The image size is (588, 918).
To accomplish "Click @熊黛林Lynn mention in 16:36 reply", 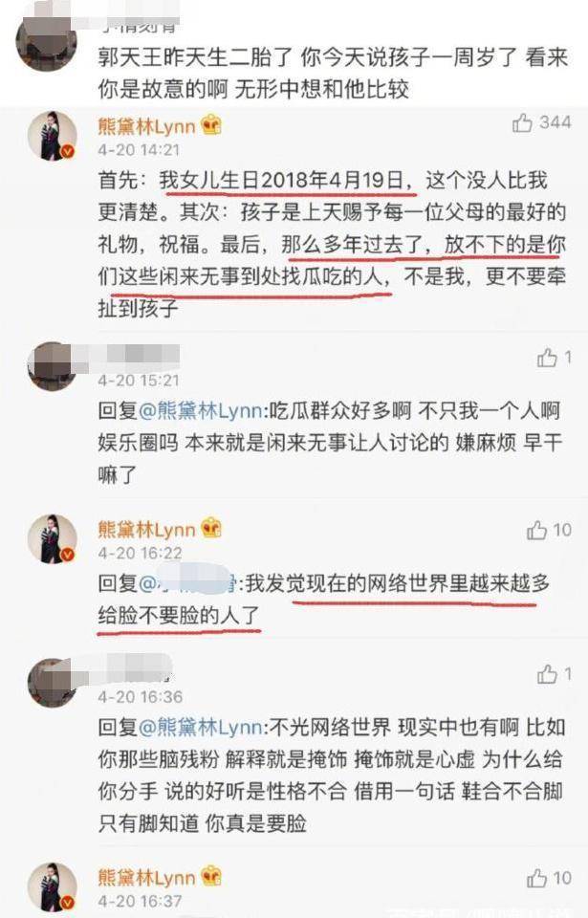I will [200, 727].
